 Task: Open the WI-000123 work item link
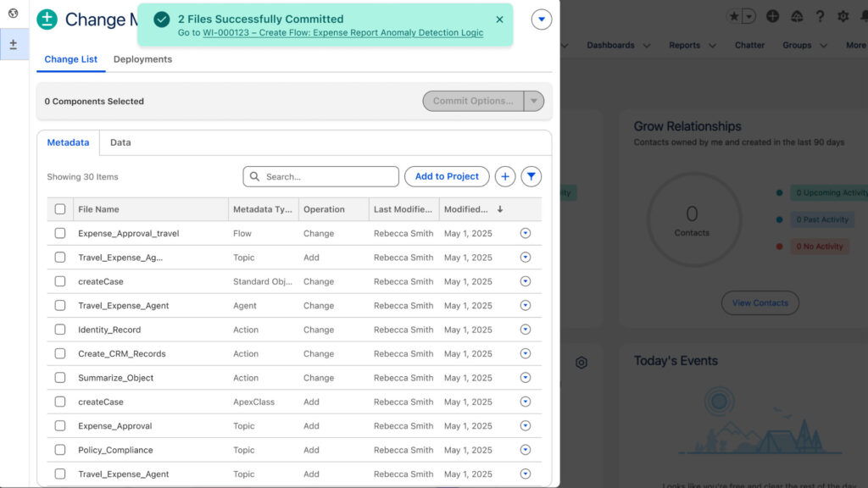(342, 33)
